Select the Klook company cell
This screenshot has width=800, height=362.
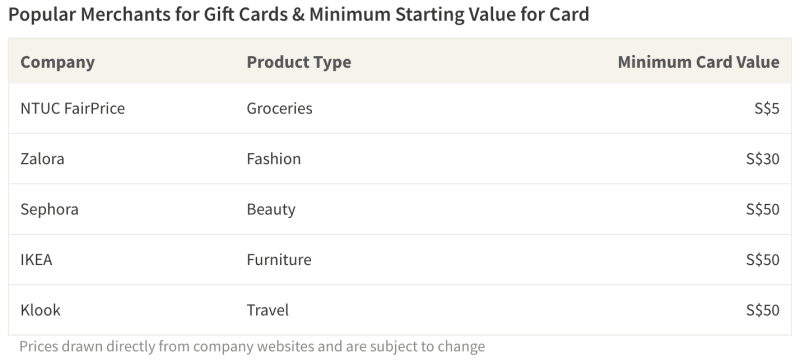pyautogui.click(x=40, y=311)
